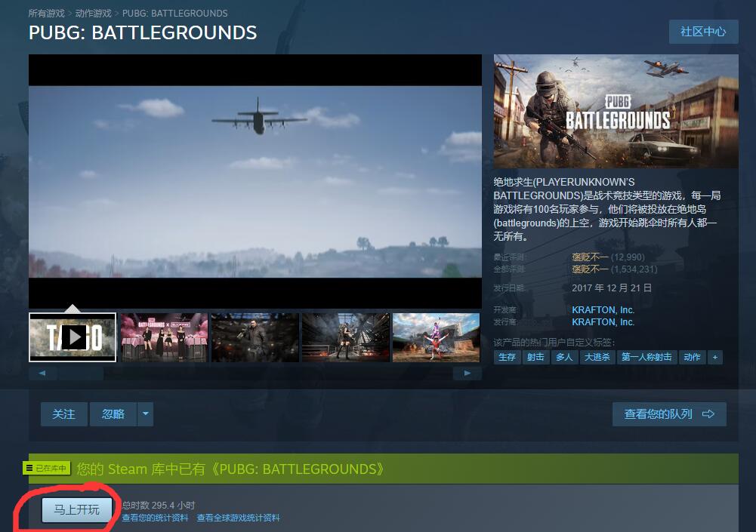
Task: Select the 生存 tag
Action: [506, 357]
